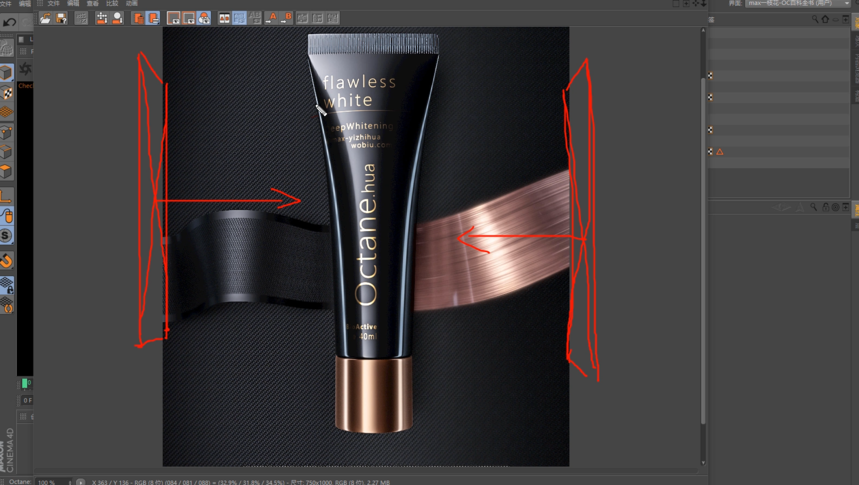Screen dimensions: 859x485
Task: Click Object Manager home icon
Action: click(825, 19)
